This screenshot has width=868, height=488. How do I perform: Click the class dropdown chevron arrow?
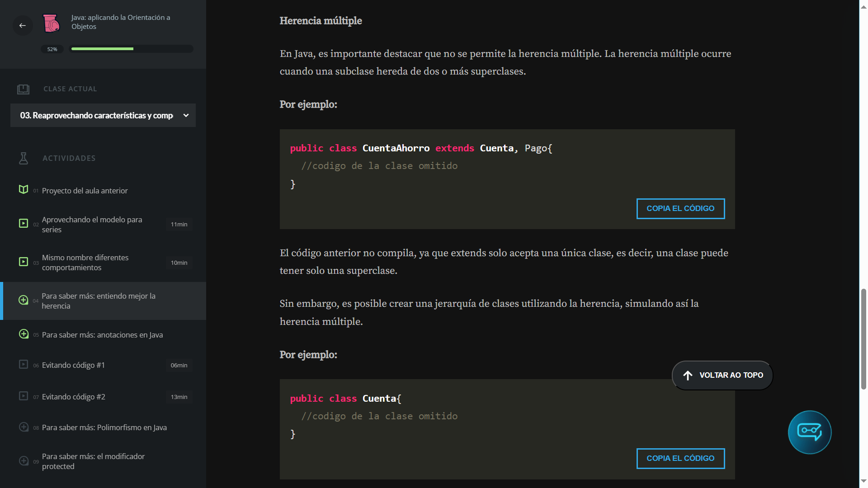pos(186,115)
